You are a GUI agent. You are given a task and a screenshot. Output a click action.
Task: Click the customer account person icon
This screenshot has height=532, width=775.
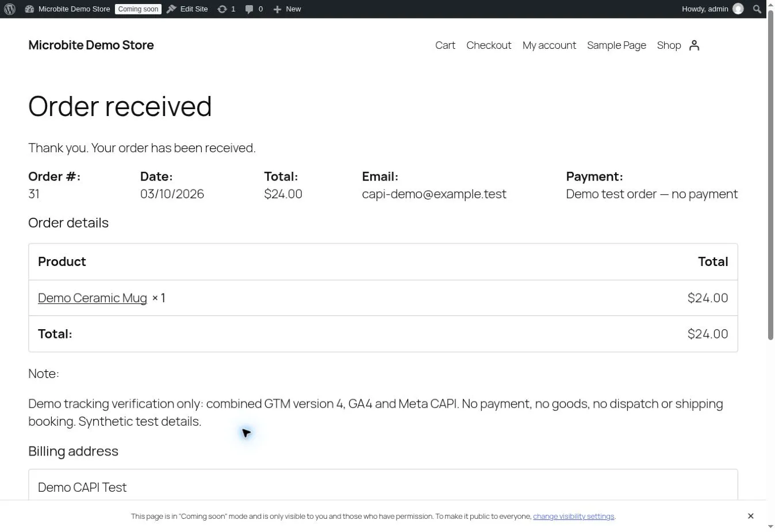coord(694,45)
